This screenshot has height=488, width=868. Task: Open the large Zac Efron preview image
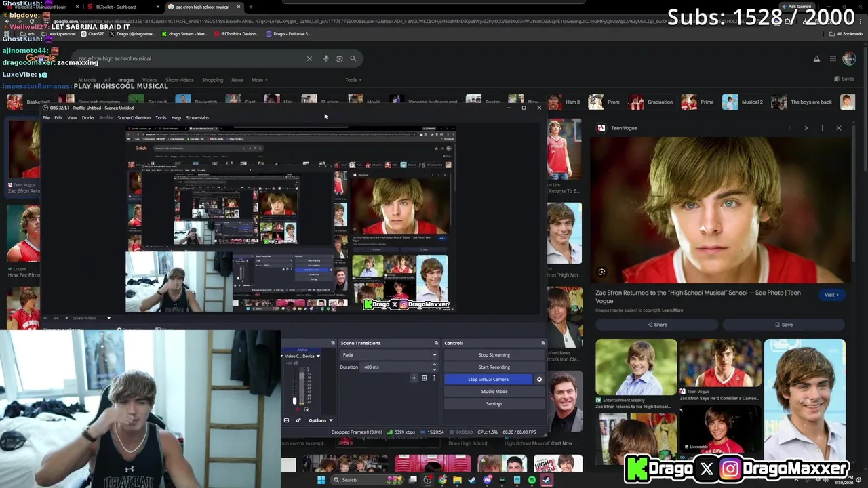(x=720, y=210)
